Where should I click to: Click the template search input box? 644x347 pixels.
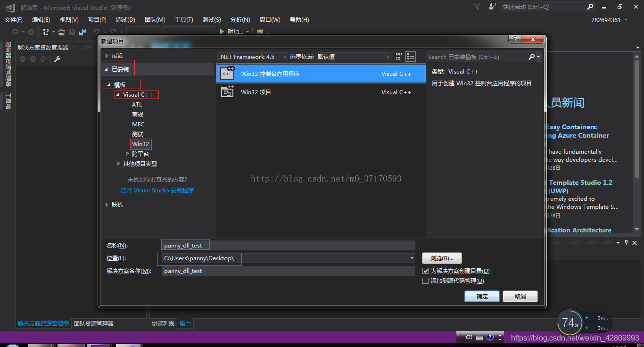[476, 57]
